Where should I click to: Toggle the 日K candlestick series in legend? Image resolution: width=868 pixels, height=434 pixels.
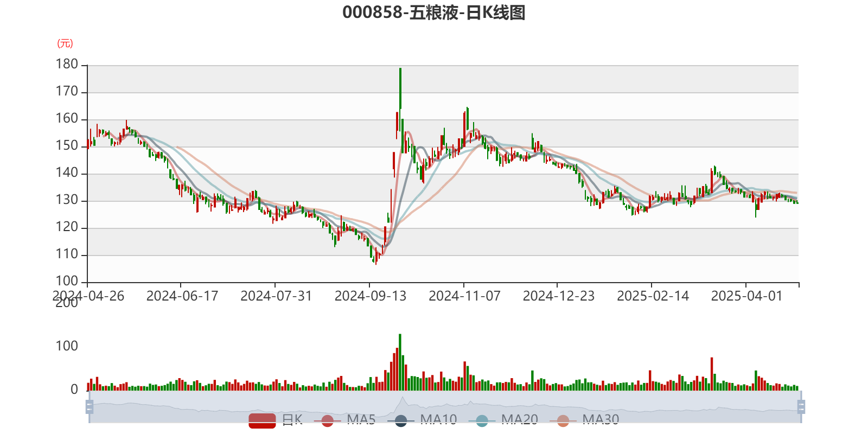pos(276,420)
